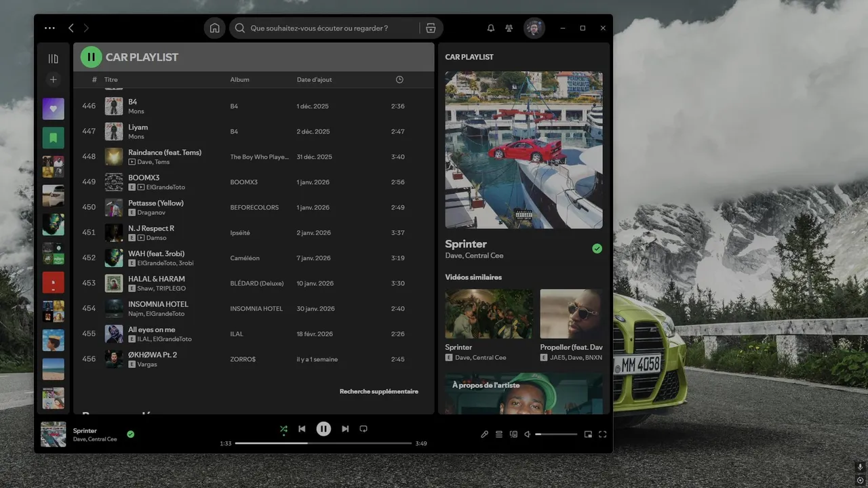Select ØKHØWA Pt. 2 track
This screenshot has width=868, height=488.
[153, 355]
